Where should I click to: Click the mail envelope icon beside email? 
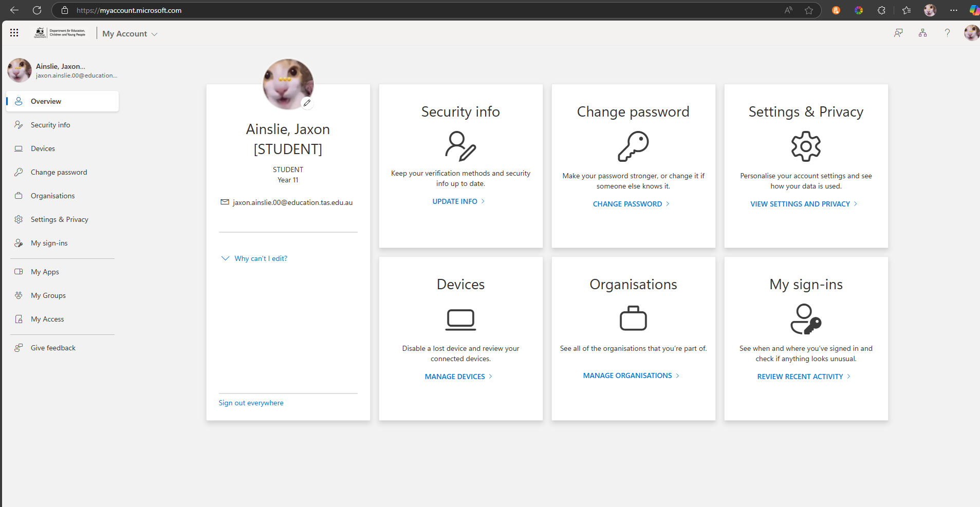click(225, 202)
